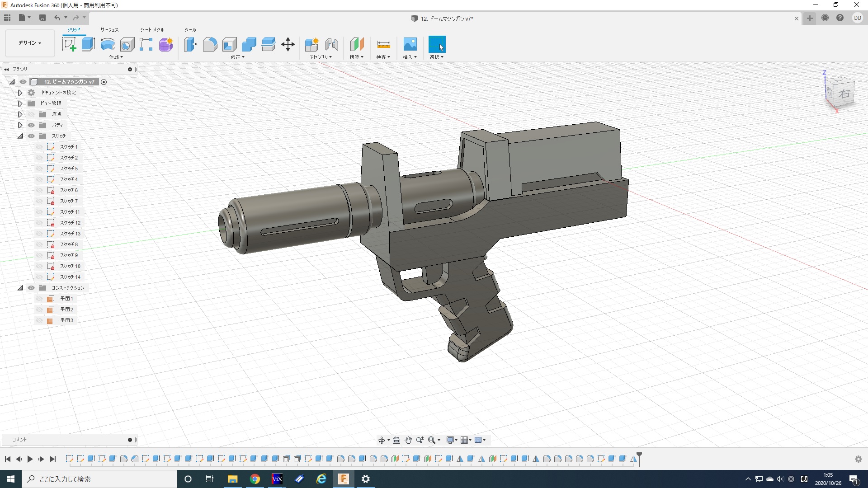Hide the ボディ folder with eye icon
This screenshot has width=868, height=488.
coord(31,125)
